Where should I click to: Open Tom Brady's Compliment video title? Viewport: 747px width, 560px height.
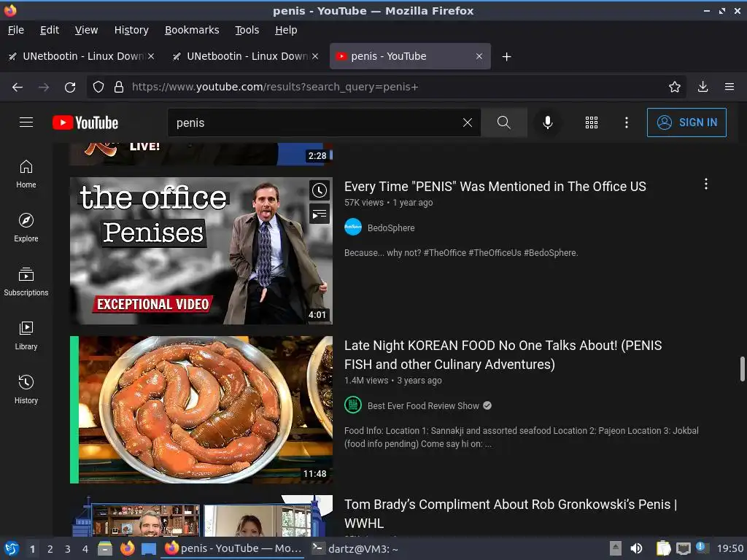pyautogui.click(x=511, y=514)
